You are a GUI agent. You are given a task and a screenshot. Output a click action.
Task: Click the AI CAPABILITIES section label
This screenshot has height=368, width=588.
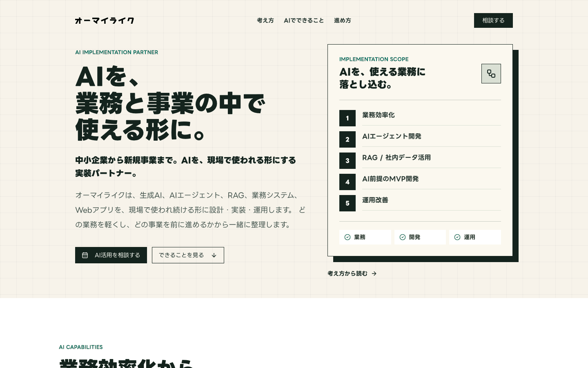81,347
